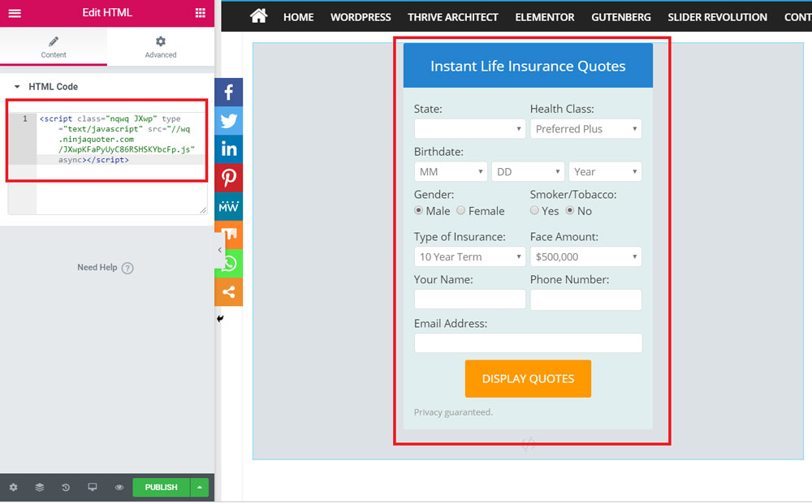Open the orange more-share options icon
Screen dimensions: 812x504
pos(228,292)
